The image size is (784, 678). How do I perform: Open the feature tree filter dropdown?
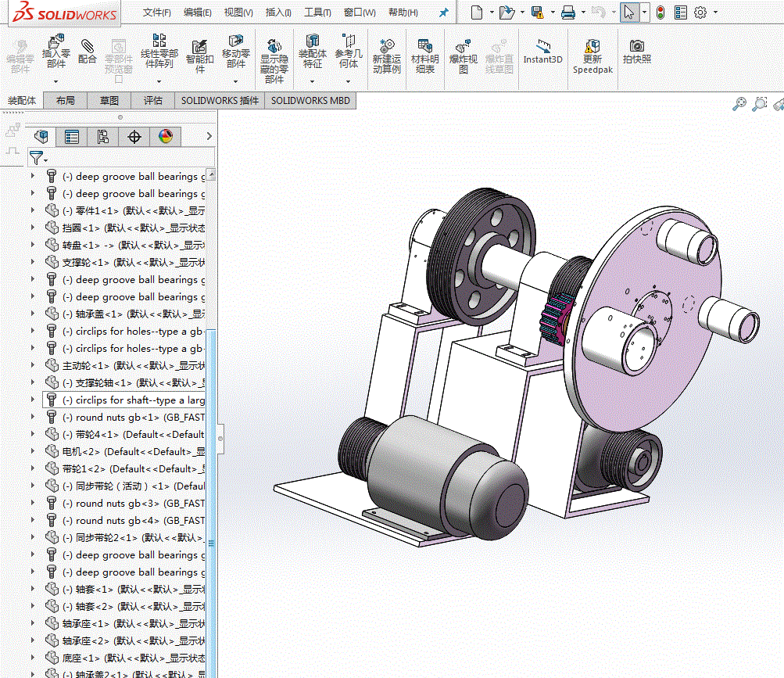click(38, 158)
